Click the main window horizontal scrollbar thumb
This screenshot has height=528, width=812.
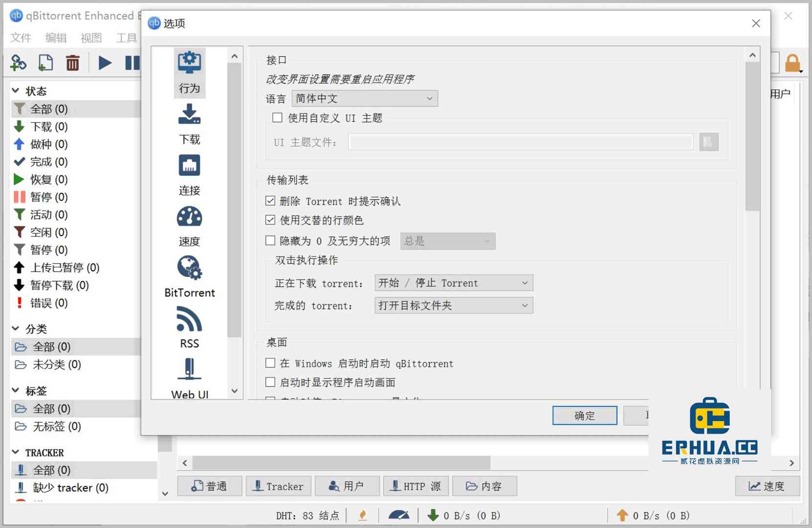(x=341, y=462)
